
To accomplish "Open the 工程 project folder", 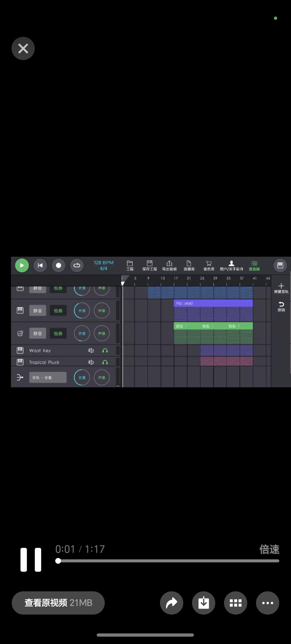I will 130,265.
